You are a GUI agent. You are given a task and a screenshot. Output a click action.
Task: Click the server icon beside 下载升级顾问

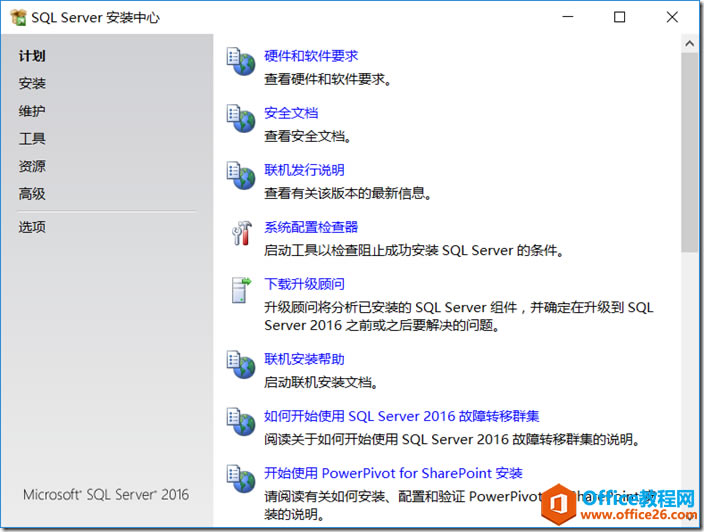pyautogui.click(x=241, y=290)
